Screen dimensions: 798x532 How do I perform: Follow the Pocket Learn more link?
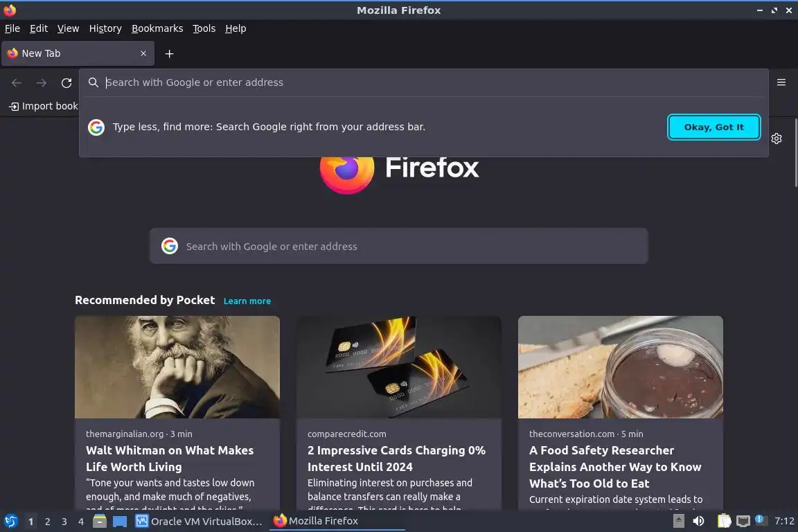247,301
